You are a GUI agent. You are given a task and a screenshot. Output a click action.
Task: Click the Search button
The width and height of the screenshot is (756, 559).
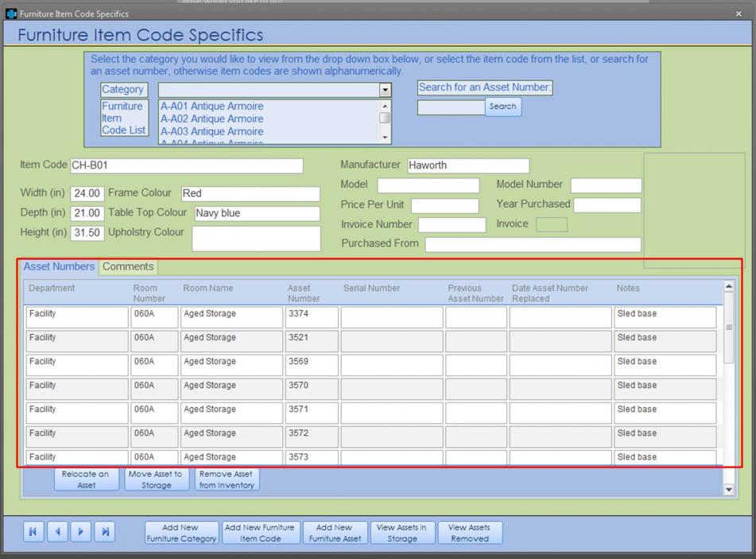(x=502, y=107)
